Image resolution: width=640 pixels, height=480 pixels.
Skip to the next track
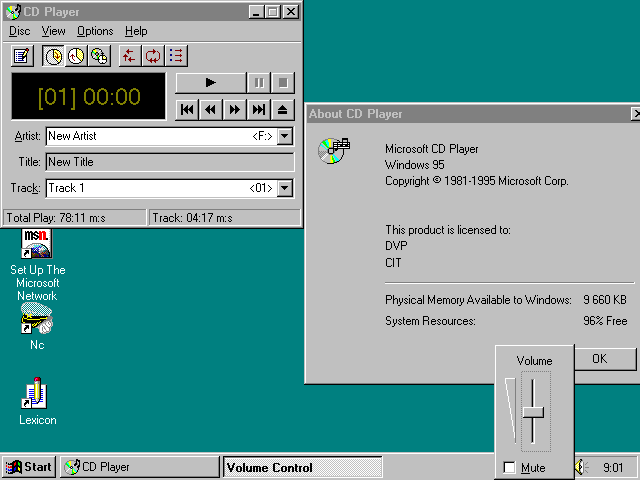259,110
